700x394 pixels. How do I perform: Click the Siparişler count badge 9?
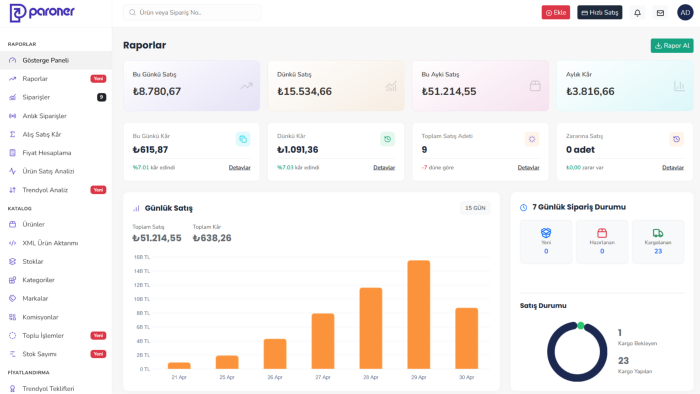101,97
